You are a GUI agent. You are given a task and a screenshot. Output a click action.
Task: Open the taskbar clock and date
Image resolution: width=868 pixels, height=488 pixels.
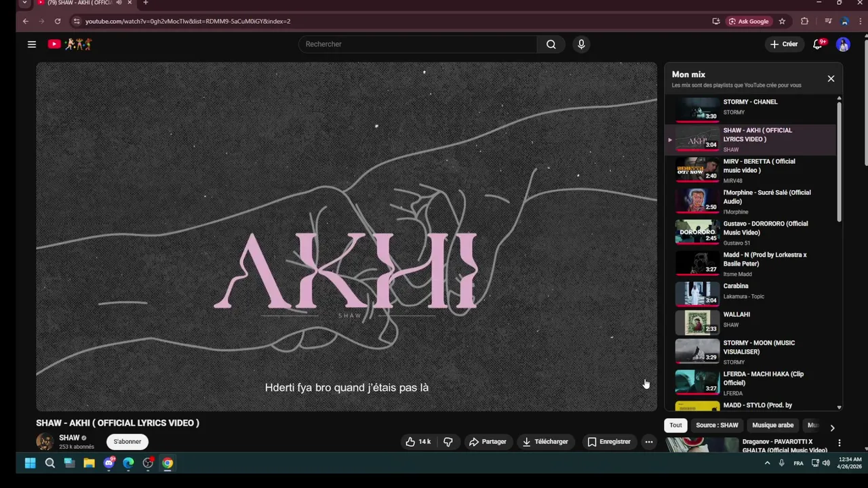click(x=850, y=463)
